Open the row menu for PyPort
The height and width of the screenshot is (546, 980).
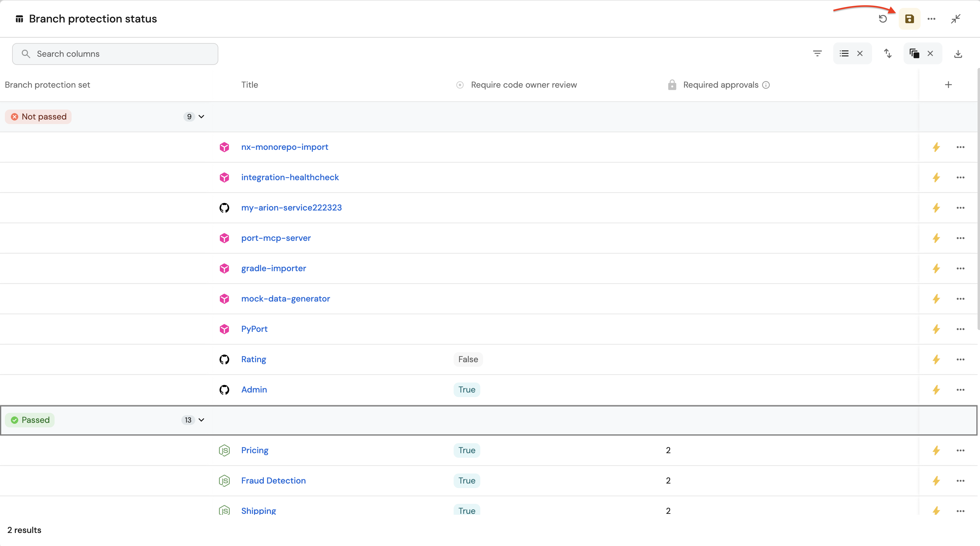[x=960, y=329]
